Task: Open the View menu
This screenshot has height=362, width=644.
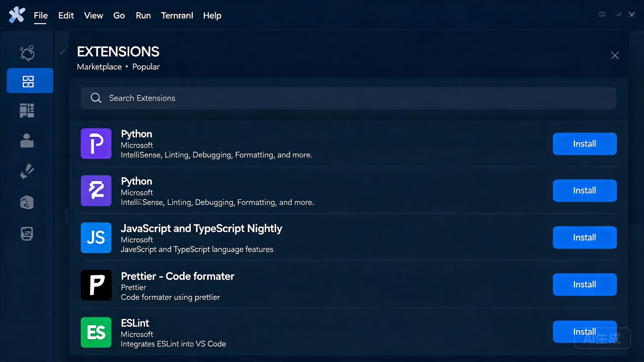Action: (x=94, y=16)
